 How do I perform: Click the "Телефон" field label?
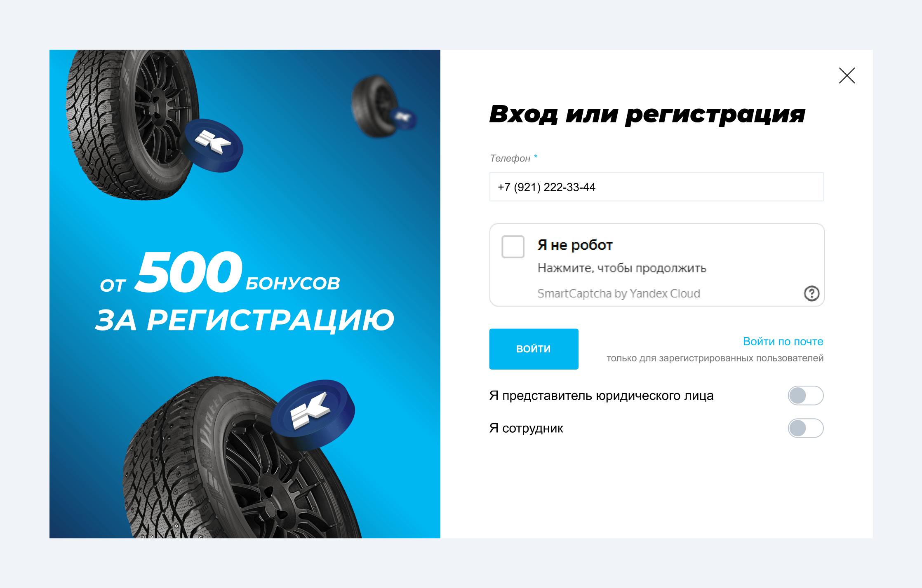[510, 158]
